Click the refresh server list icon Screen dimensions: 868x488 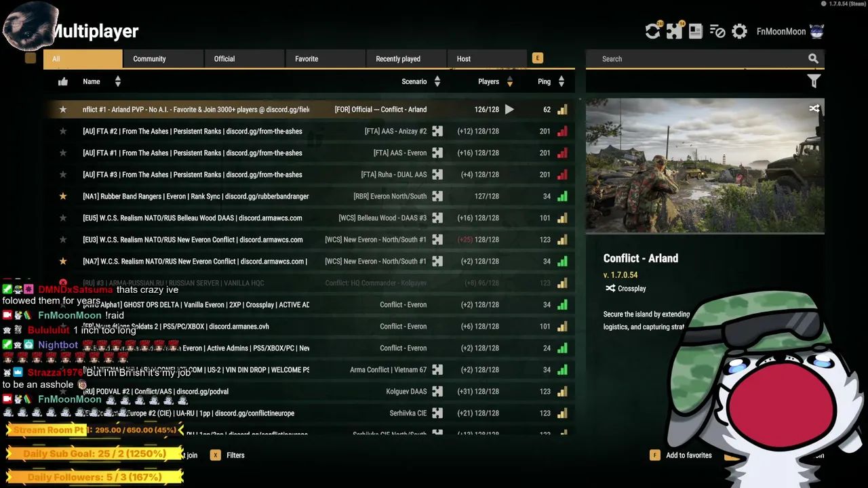click(652, 31)
